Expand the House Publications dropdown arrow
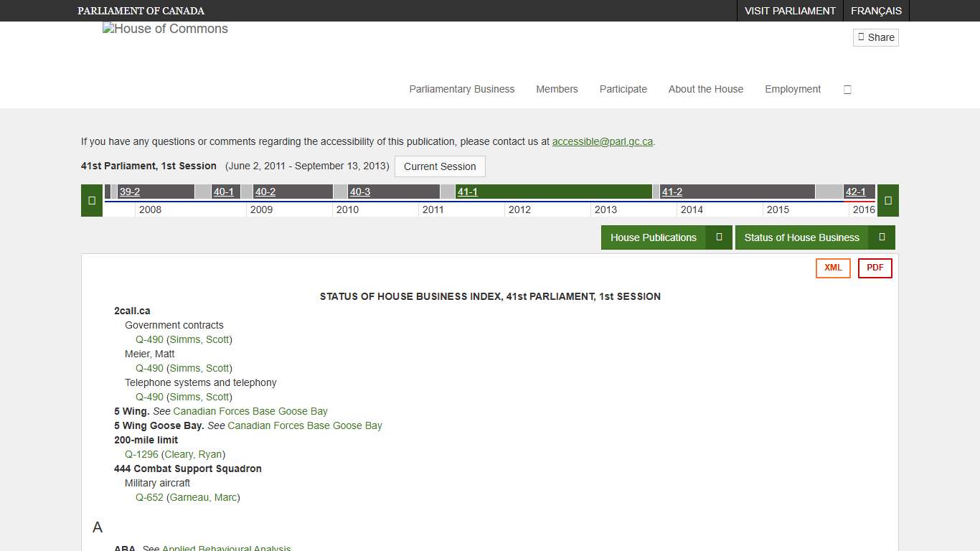980x551 pixels. point(719,237)
